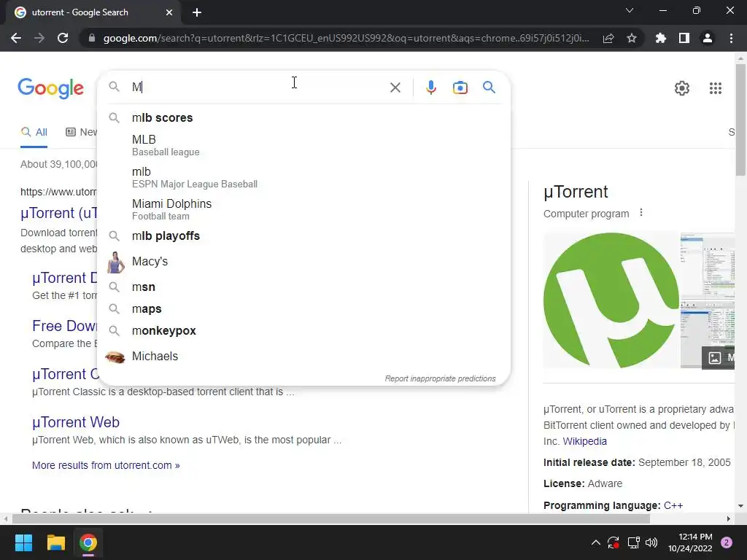Click inside the Google search field
This screenshot has width=747, height=560.
coord(258,87)
